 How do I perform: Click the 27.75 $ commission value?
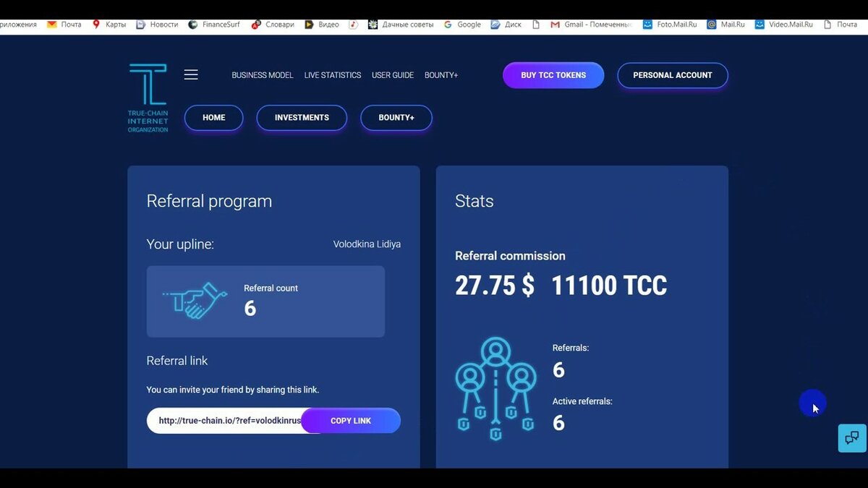495,286
